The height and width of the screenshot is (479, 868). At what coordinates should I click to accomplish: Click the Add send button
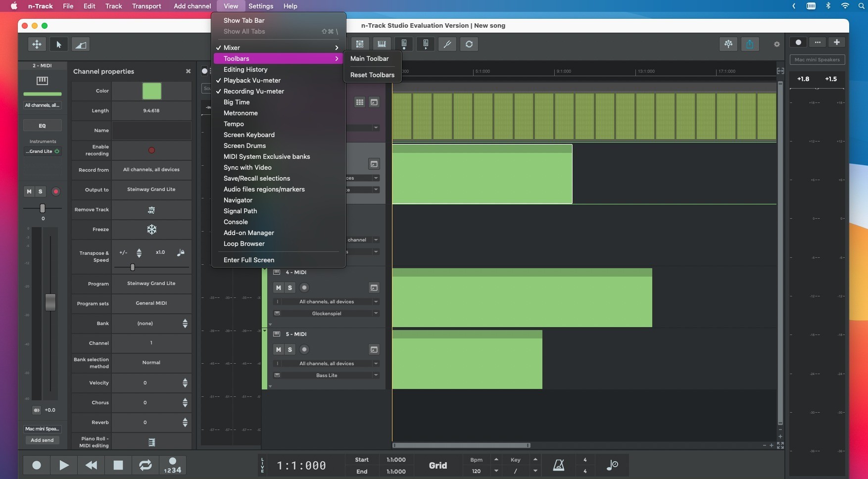click(x=42, y=440)
